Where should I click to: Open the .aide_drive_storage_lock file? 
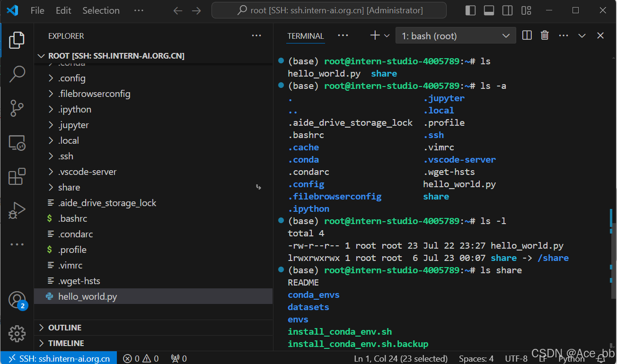click(154, 203)
